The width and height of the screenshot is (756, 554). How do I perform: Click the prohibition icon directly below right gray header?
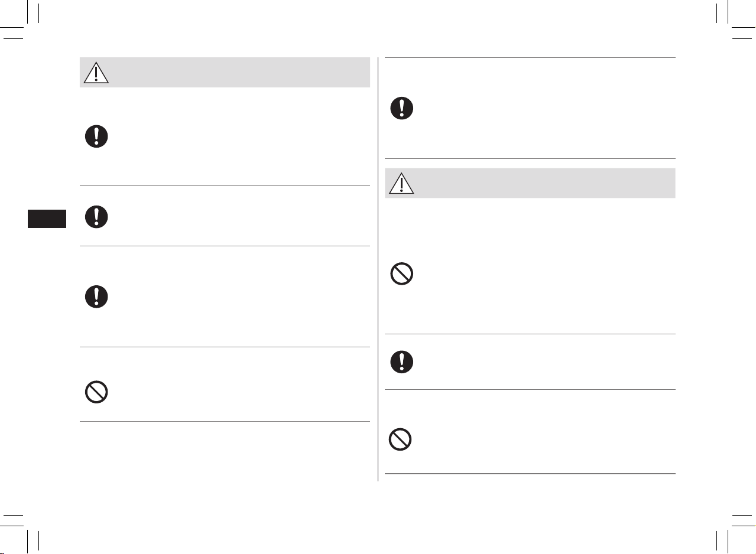coord(402,274)
